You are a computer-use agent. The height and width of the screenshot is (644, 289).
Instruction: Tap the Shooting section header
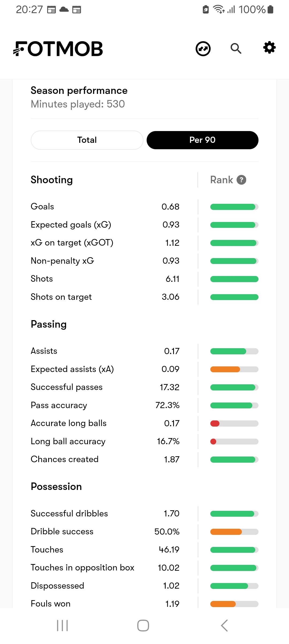tap(52, 180)
